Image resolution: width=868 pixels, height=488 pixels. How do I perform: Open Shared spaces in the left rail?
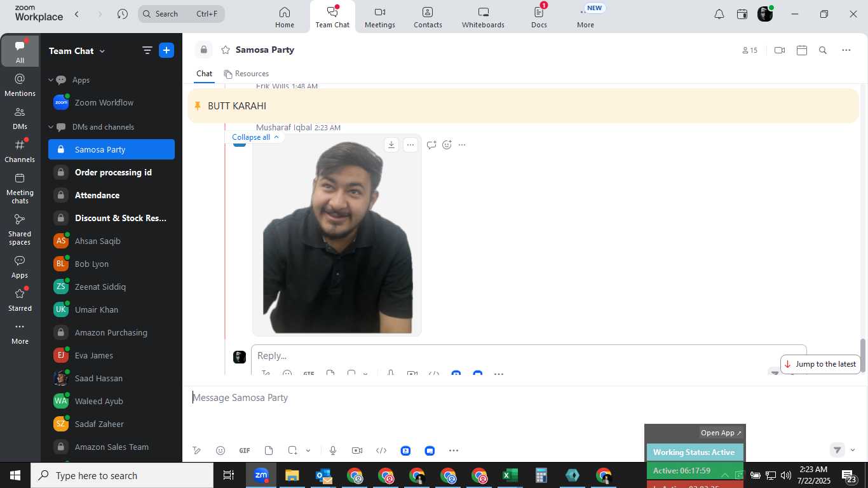pyautogui.click(x=20, y=229)
